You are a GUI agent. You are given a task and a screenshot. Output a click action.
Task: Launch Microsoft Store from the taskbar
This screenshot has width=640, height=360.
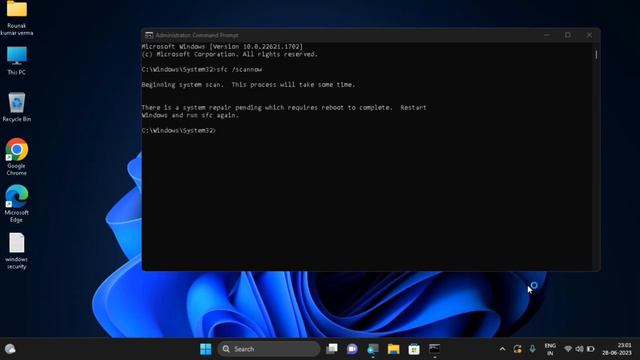coord(414,349)
